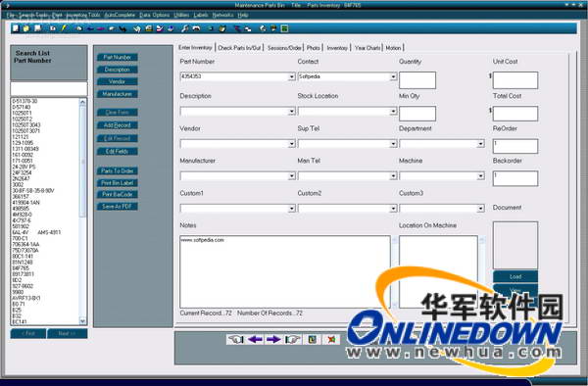The height and width of the screenshot is (386, 588).
Task: Click into the Backorder field
Action: click(x=515, y=178)
